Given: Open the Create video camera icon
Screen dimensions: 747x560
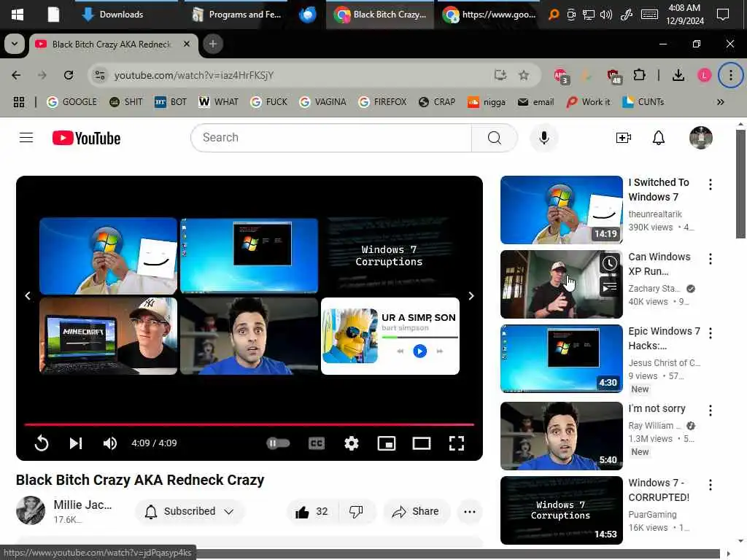Looking at the screenshot, I should (x=623, y=138).
